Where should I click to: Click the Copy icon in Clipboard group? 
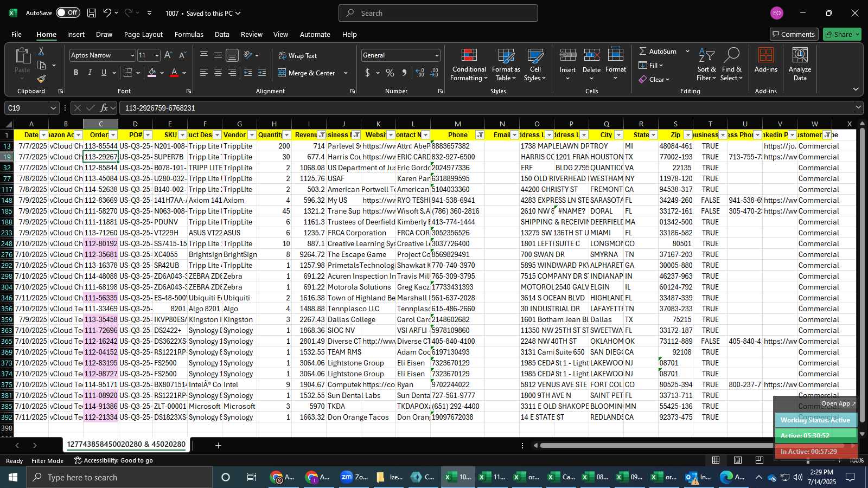tap(41, 65)
